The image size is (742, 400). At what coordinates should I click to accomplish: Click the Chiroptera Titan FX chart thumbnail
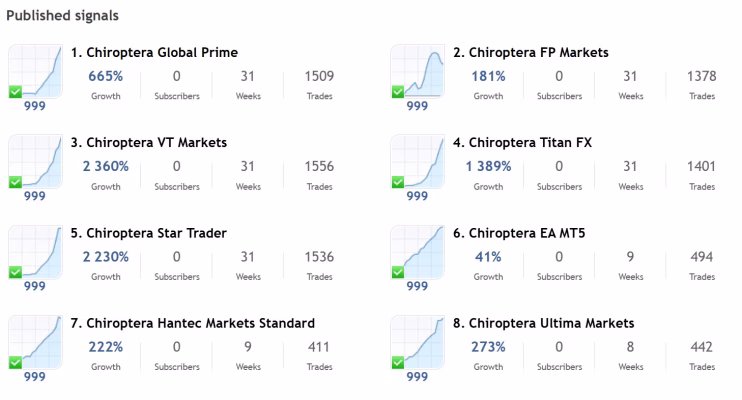click(417, 161)
